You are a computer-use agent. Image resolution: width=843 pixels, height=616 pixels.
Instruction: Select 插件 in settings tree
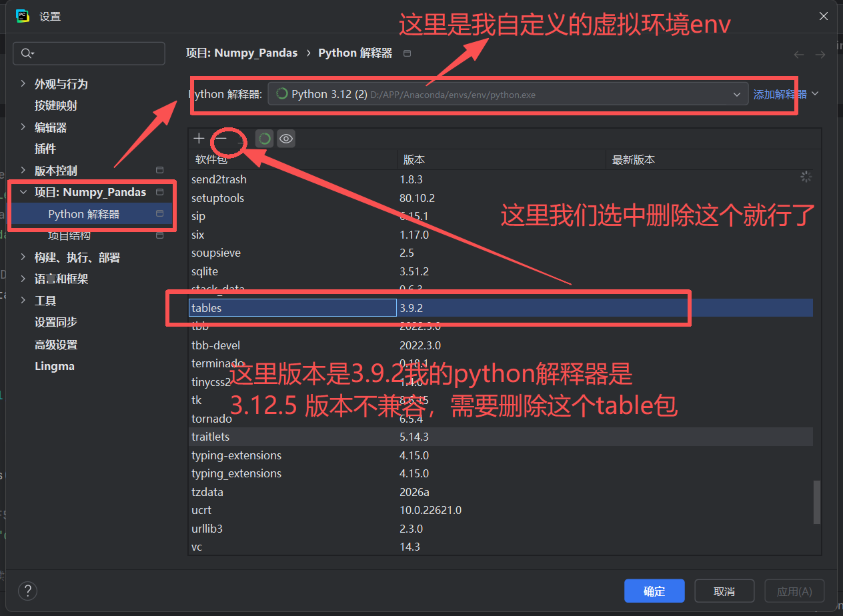click(45, 149)
